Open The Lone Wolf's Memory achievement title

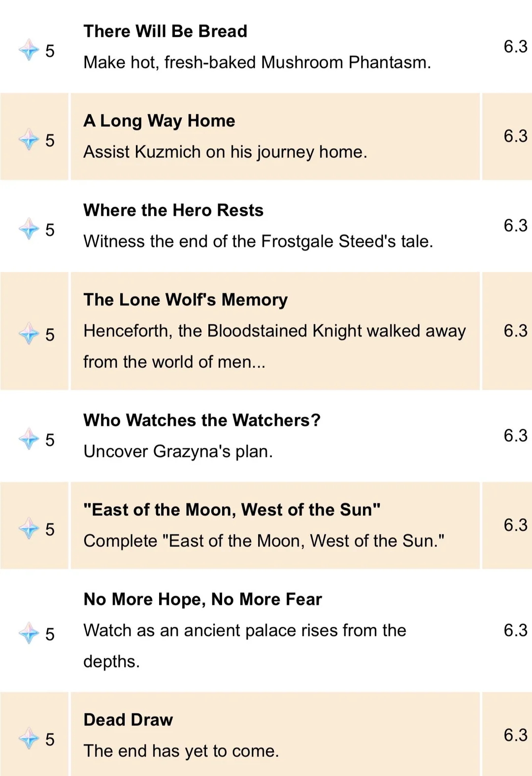(185, 300)
